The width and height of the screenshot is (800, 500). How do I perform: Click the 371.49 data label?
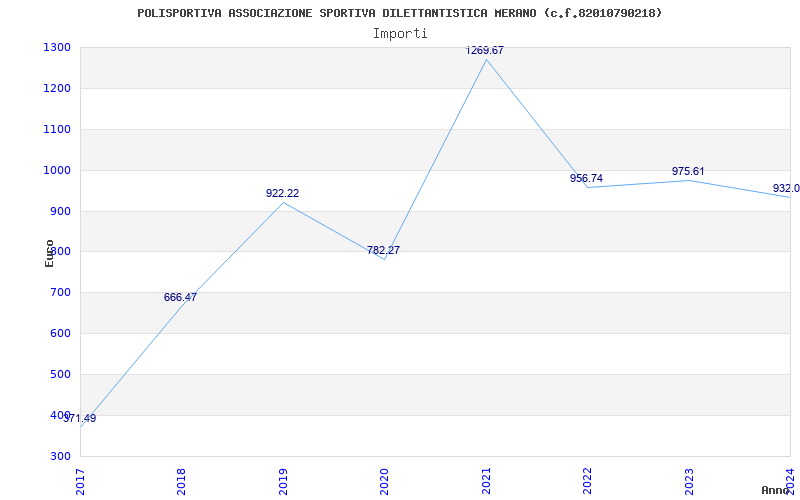coord(80,418)
